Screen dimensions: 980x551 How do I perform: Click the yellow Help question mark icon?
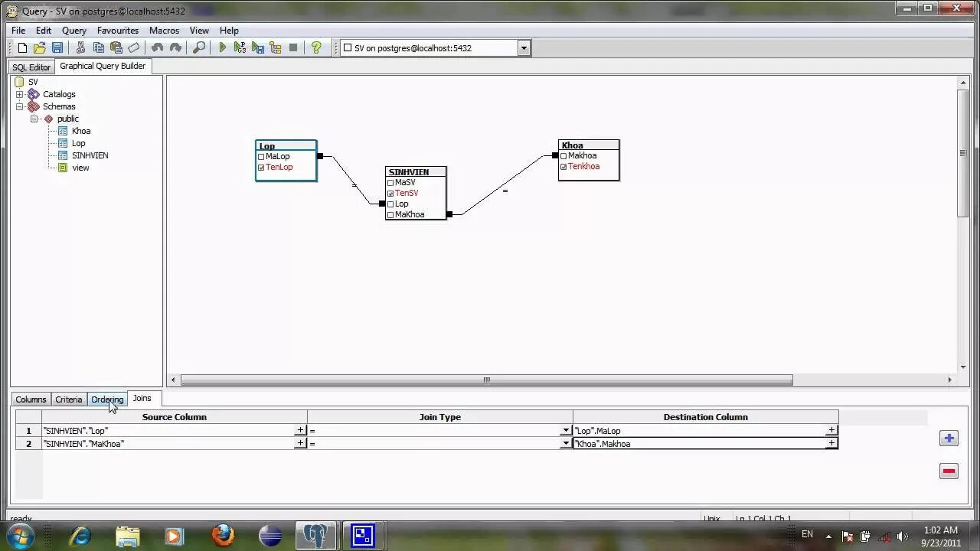316,47
